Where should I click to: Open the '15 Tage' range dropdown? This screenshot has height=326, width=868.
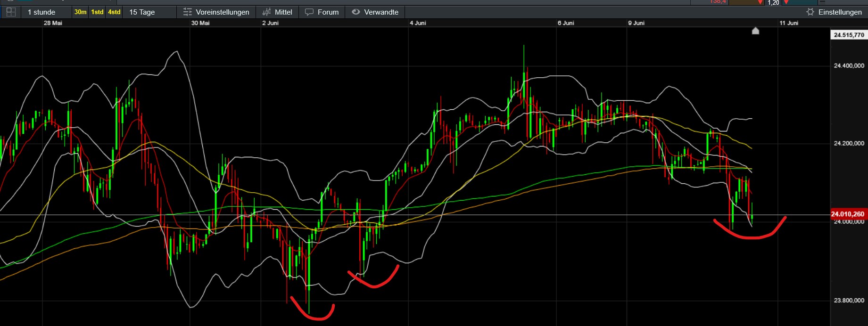coord(149,12)
